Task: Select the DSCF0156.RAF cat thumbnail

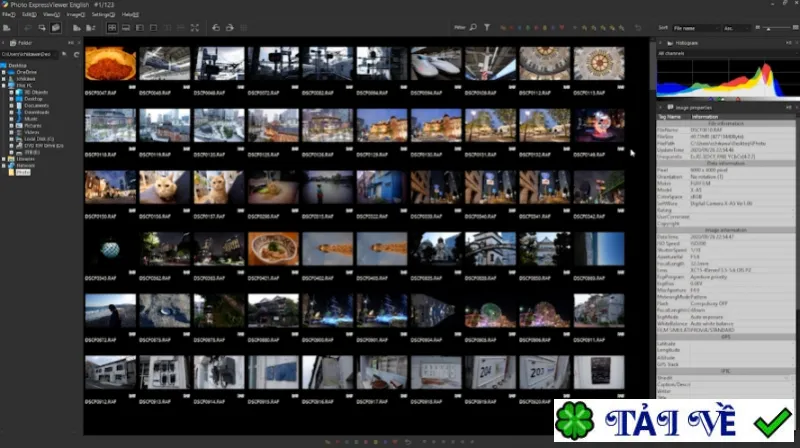Action: (x=164, y=188)
